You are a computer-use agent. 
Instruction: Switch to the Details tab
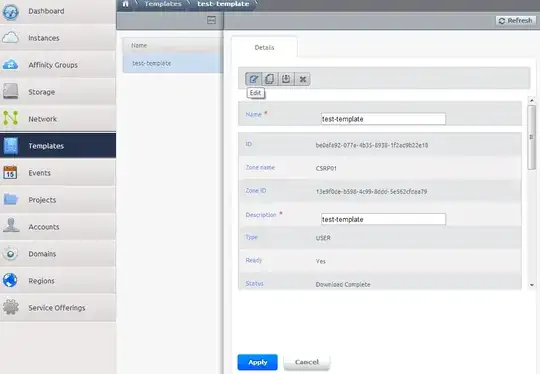pyautogui.click(x=264, y=48)
